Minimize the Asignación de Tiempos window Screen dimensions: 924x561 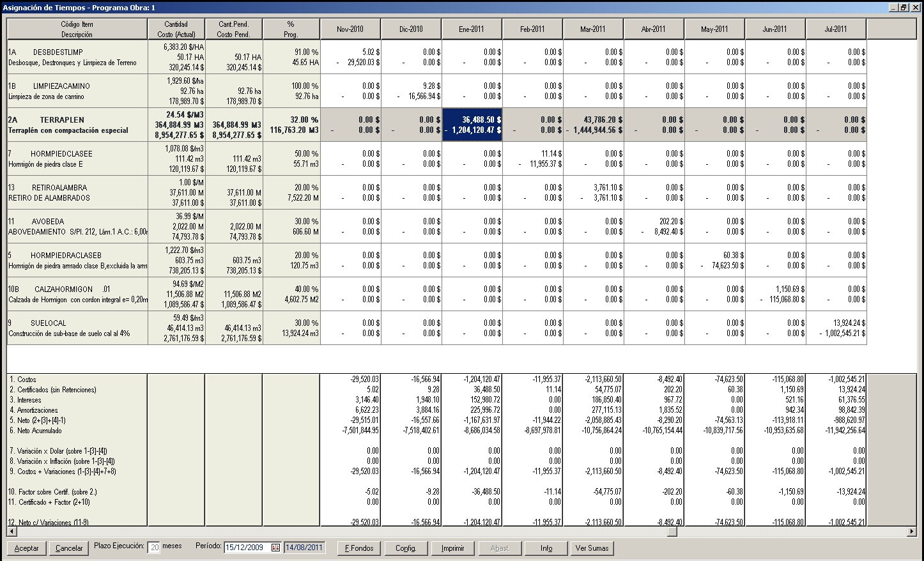893,7
